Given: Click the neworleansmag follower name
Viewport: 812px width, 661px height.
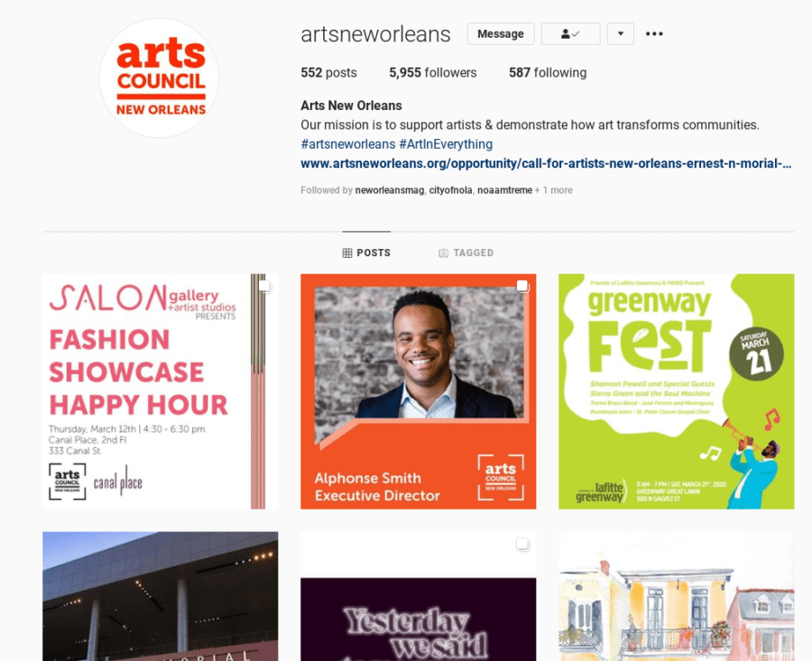Looking at the screenshot, I should pos(389,190).
